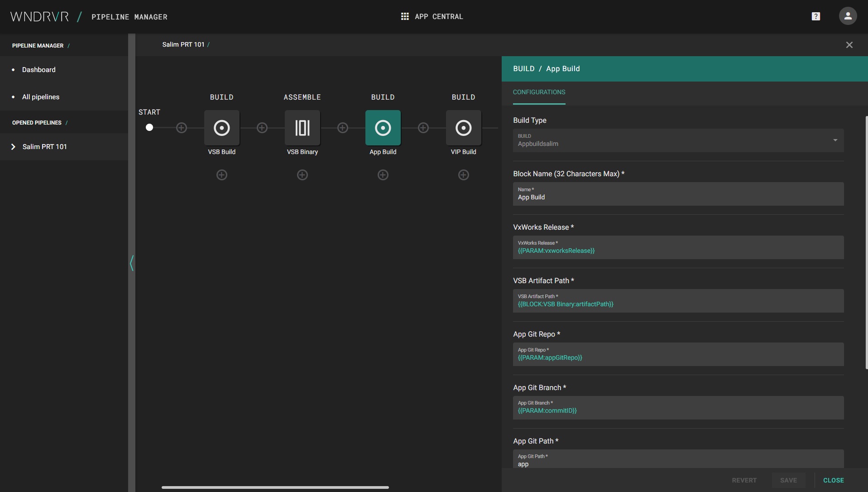Click the configuration panel vertical scrollbar
This screenshot has width=868, height=492.
(866, 242)
